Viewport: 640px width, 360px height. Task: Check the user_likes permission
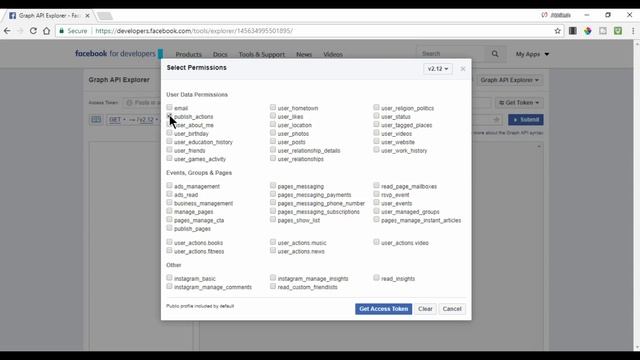273,116
